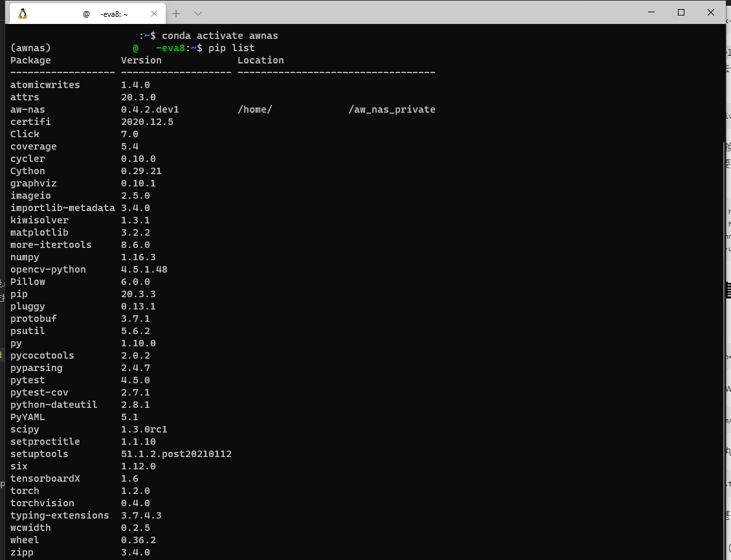
Task: Click the tensorboardX package name
Action: [45, 478]
